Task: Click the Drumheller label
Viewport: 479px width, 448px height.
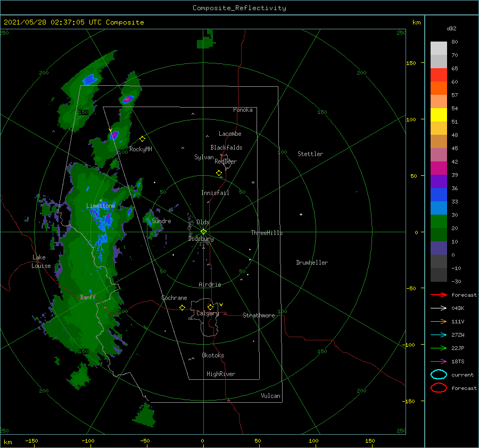Action: [312, 263]
